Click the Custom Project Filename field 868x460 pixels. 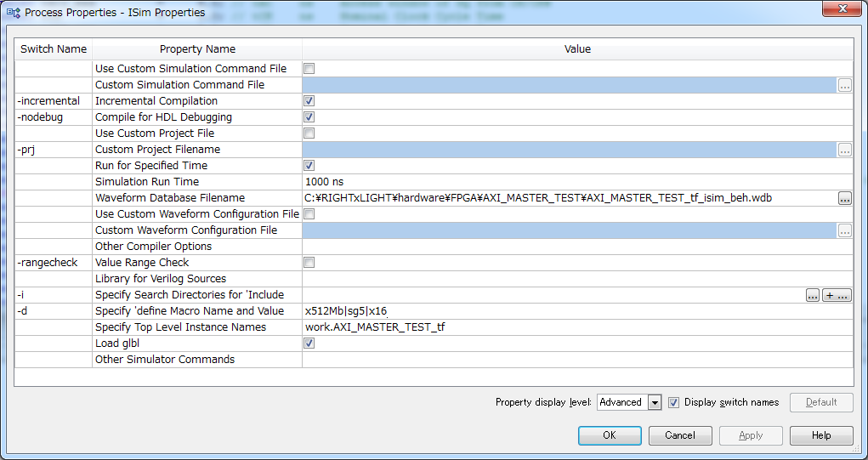pos(569,150)
